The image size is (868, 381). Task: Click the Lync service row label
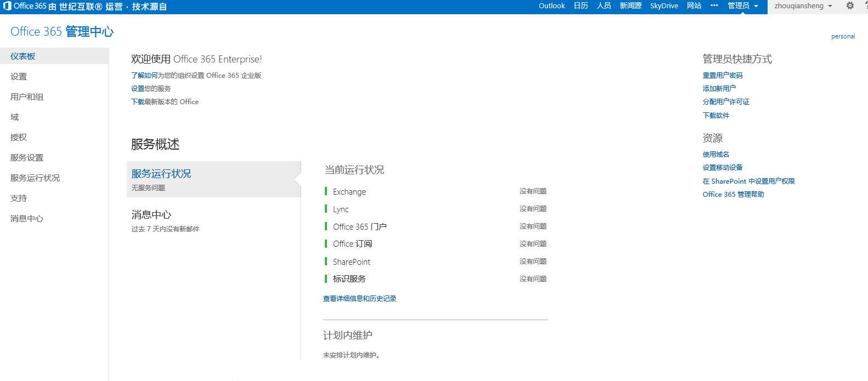pyautogui.click(x=341, y=209)
